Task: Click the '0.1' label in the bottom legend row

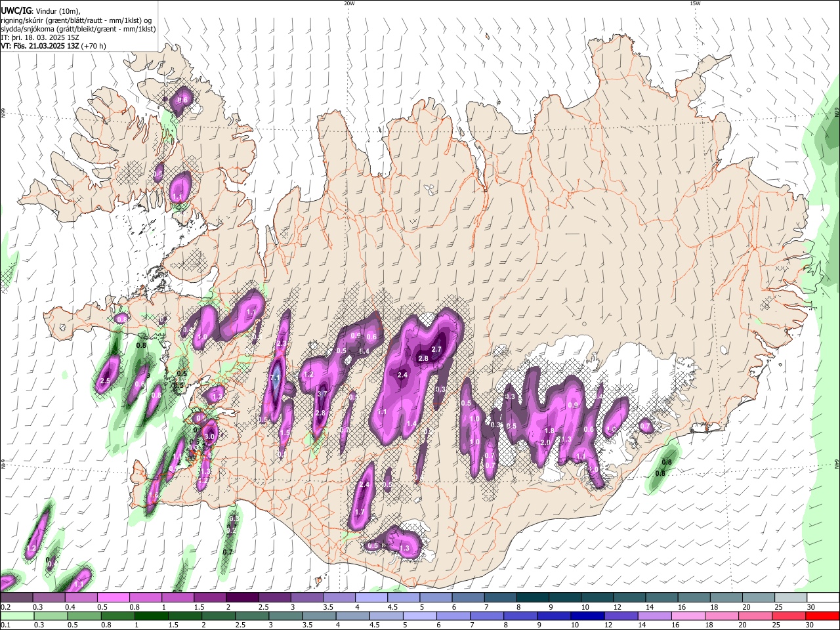Action: [x=5, y=625]
